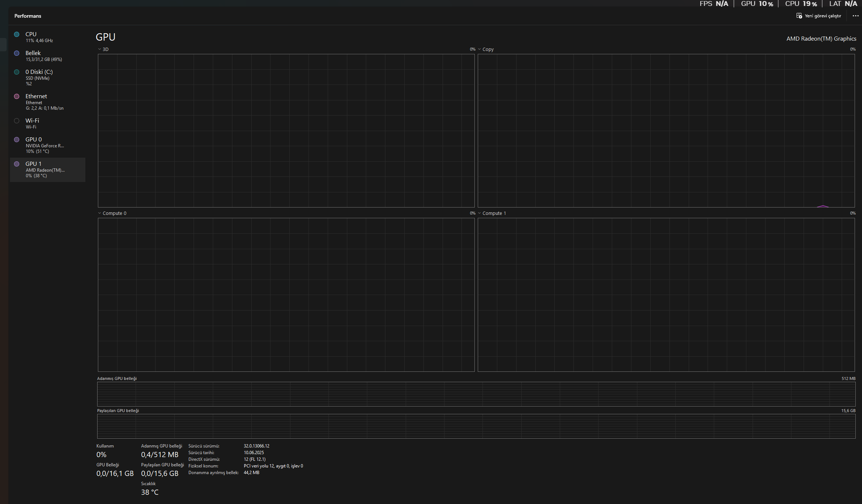This screenshot has height=504, width=862.
Task: Click the CPU circle graph icon
Action: click(17, 34)
